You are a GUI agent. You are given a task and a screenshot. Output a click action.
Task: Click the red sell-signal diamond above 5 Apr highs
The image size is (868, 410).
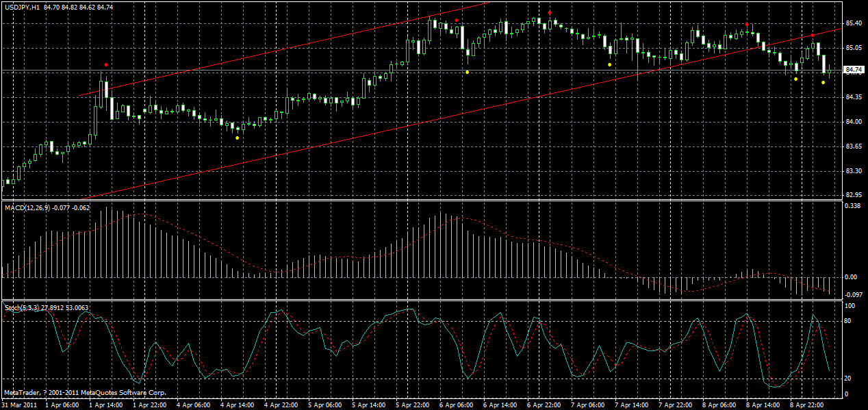550,12
